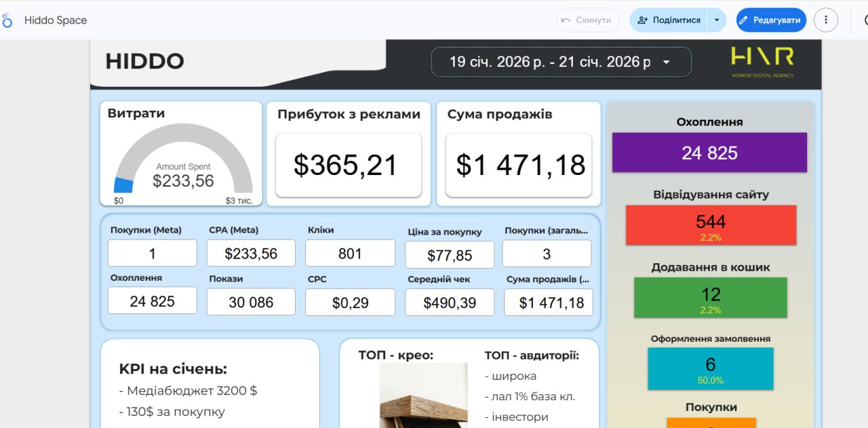The image size is (868, 428).
Task: Click the HIDDO header title
Action: coord(144,62)
